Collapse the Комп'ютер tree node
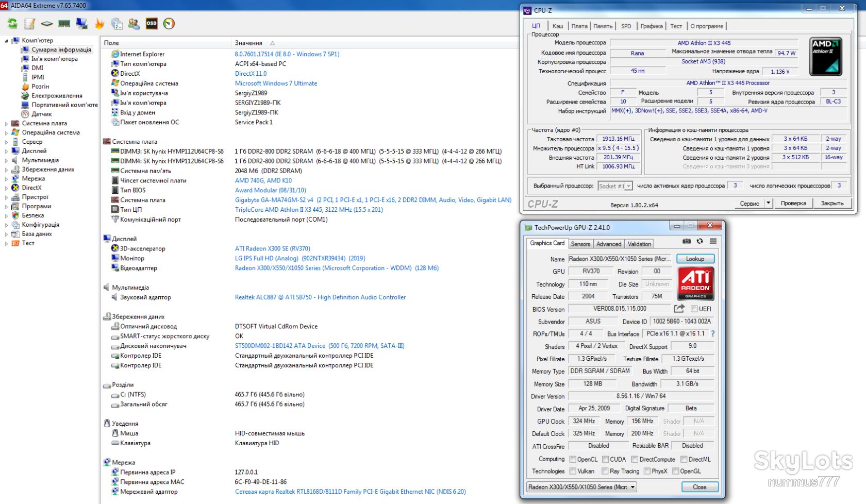 pos(6,41)
